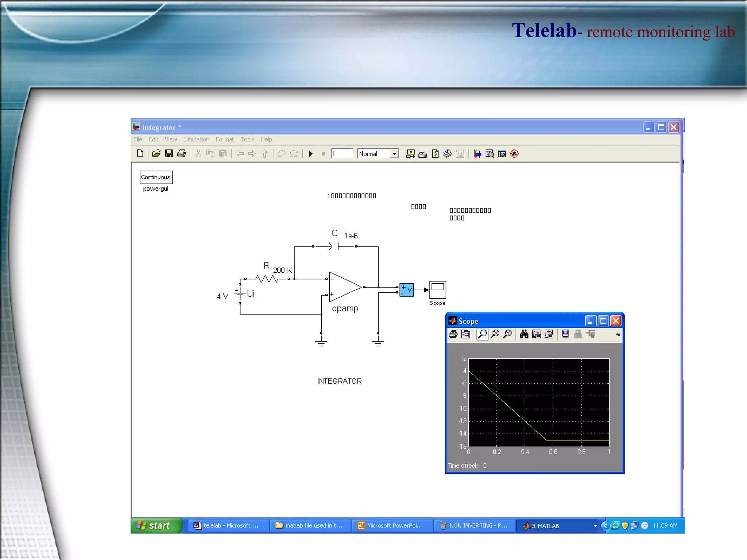This screenshot has width=747, height=560.
Task: Autoscale the scope with the binoculars icon
Action: [x=524, y=334]
